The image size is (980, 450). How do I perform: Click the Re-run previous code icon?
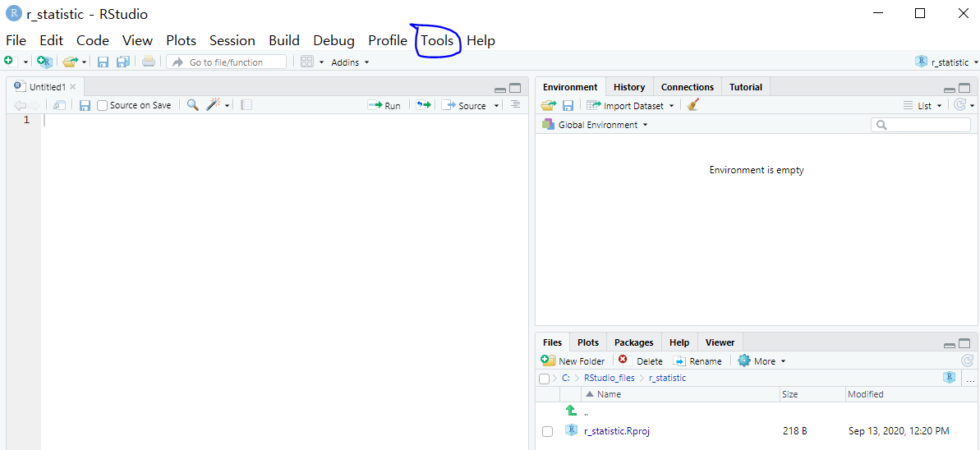[424, 105]
